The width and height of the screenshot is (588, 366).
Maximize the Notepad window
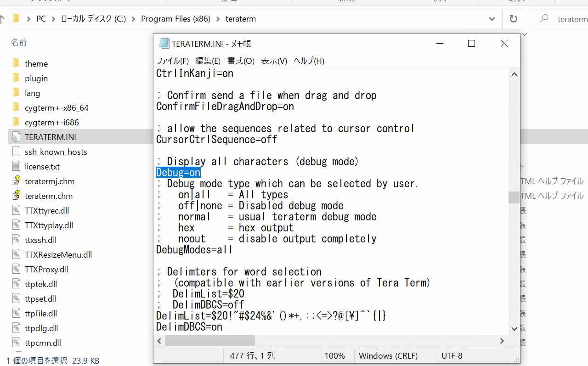[x=471, y=44]
